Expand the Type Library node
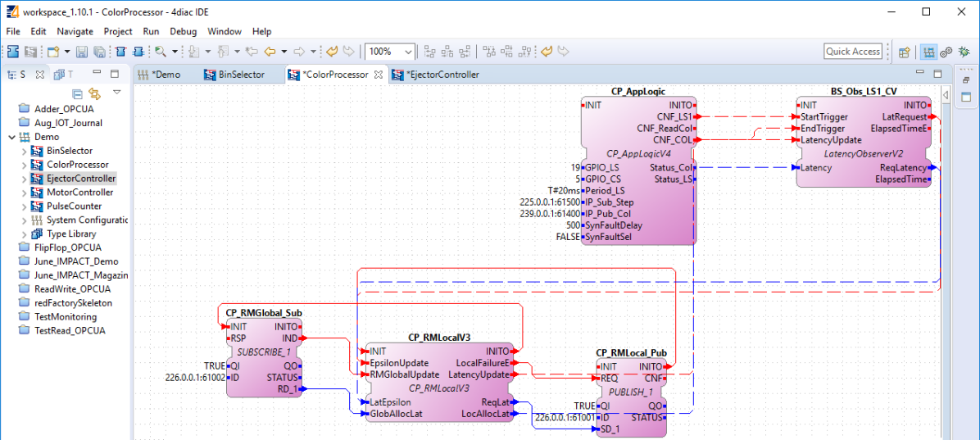Viewport: 980px width, 440px height. pyautogui.click(x=24, y=234)
